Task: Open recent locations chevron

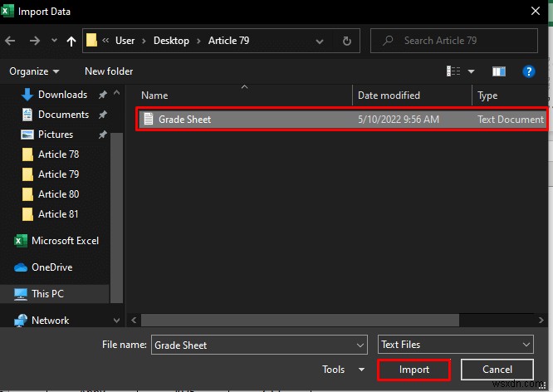Action: (x=54, y=41)
